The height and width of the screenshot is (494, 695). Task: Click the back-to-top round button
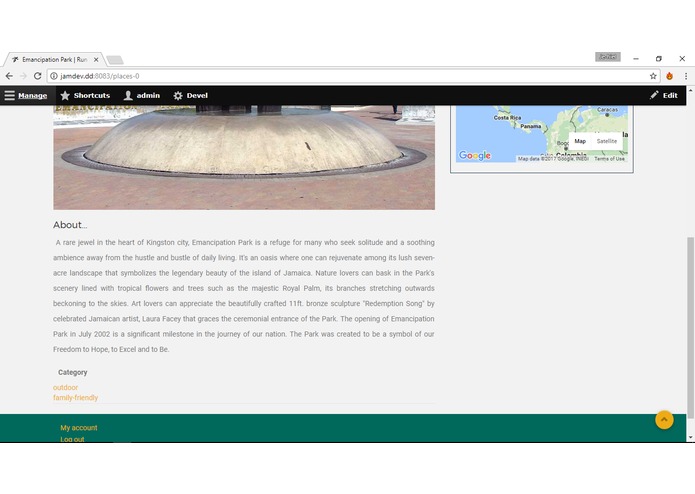(x=664, y=420)
